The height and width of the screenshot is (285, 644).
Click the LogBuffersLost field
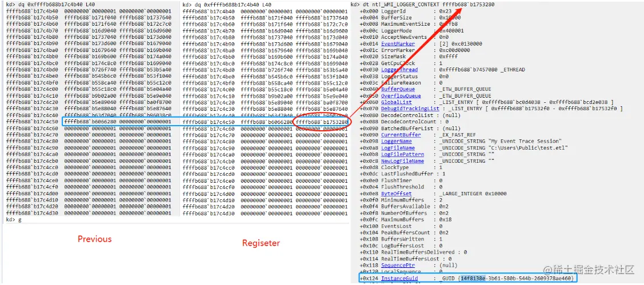click(401, 246)
